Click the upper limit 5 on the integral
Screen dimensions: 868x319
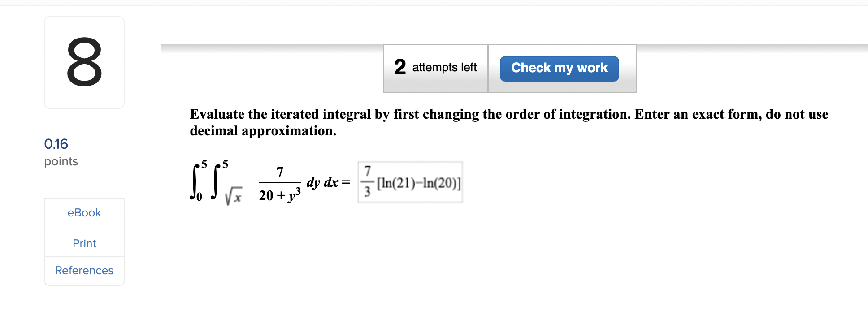204,163
